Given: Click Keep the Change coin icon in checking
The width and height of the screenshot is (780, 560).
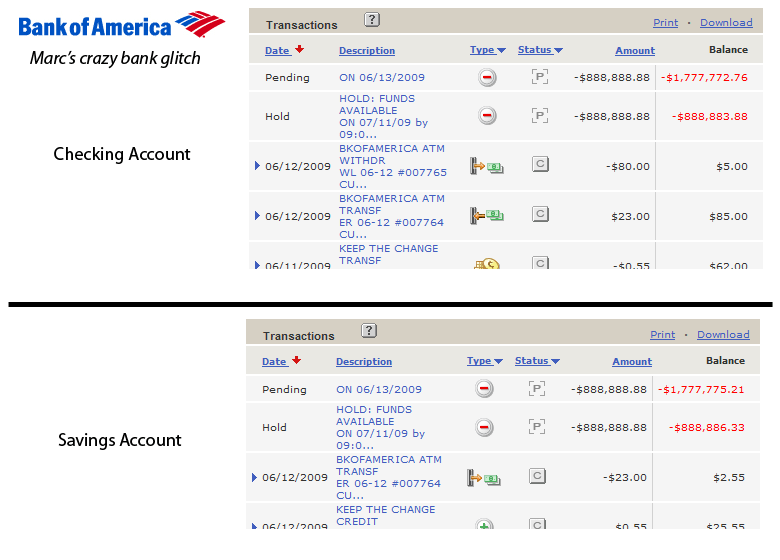Looking at the screenshot, I should pyautogui.click(x=487, y=265).
